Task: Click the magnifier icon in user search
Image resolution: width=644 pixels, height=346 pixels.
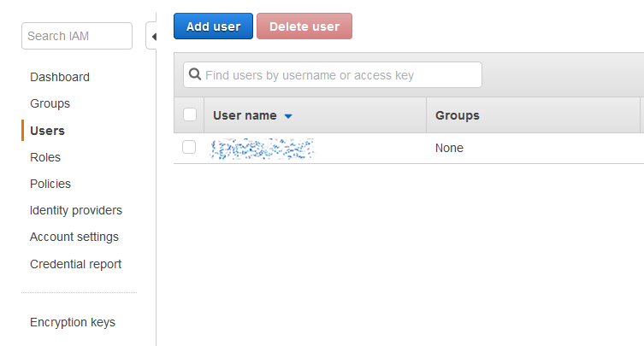Action: coord(194,75)
